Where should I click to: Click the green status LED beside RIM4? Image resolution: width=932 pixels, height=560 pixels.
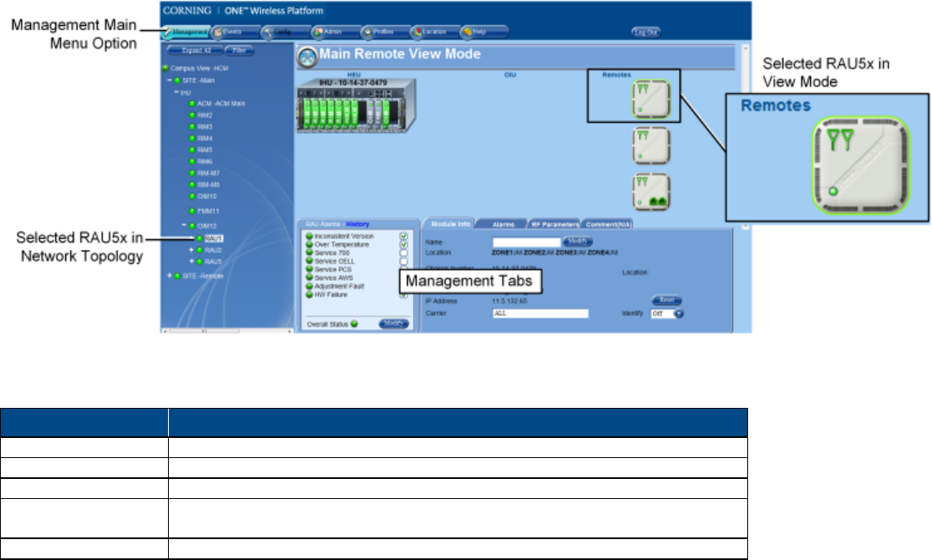192,139
